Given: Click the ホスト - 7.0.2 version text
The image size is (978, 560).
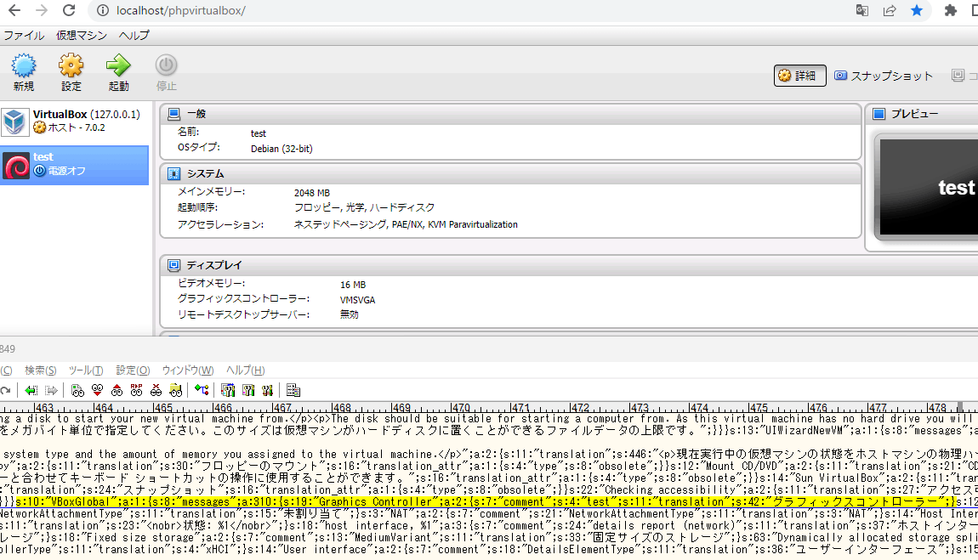Looking at the screenshot, I should tap(77, 127).
